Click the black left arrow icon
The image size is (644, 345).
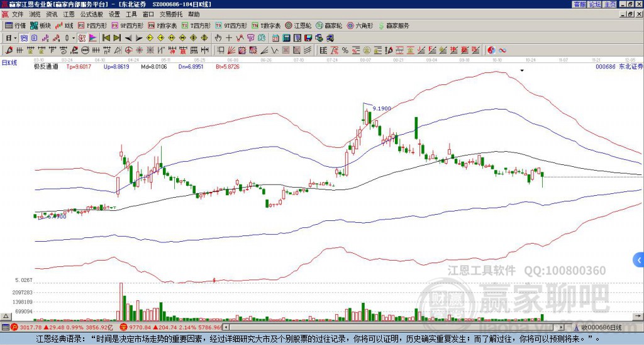[x=128, y=38]
